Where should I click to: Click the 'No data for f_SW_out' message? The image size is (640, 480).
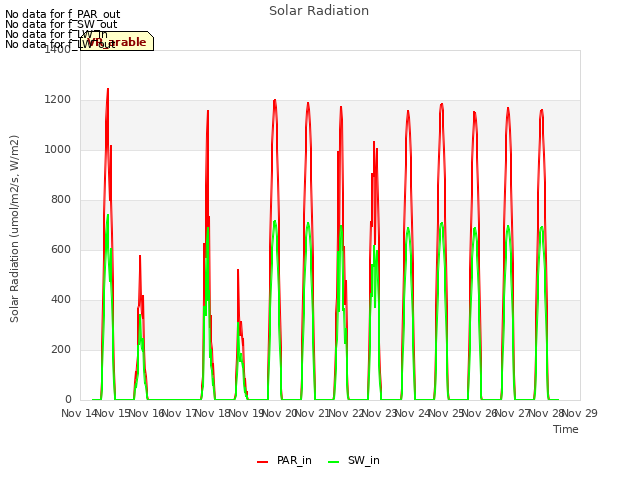click(x=61, y=24)
